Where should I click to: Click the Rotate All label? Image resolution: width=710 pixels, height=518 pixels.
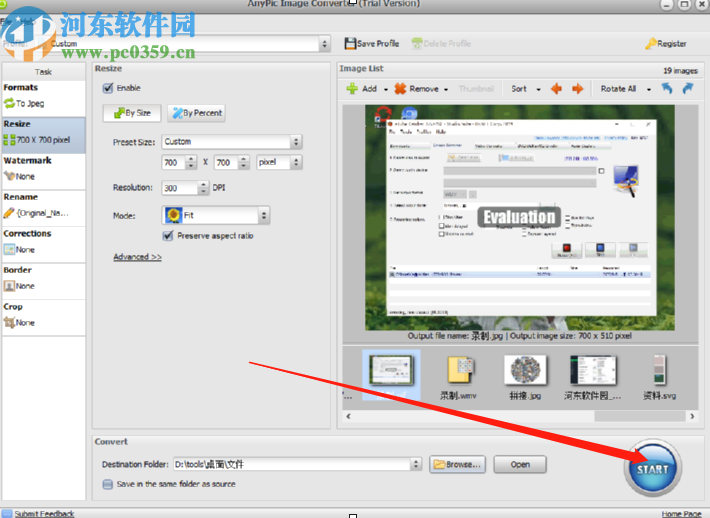point(618,89)
